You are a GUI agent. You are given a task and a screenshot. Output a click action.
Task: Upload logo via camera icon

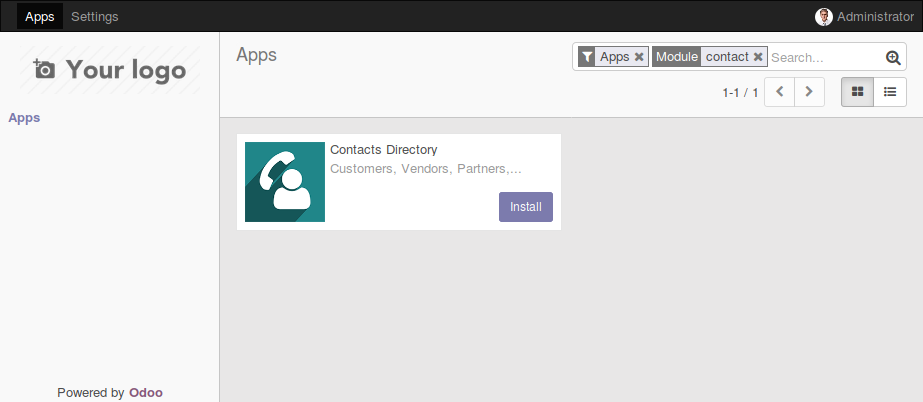44,69
